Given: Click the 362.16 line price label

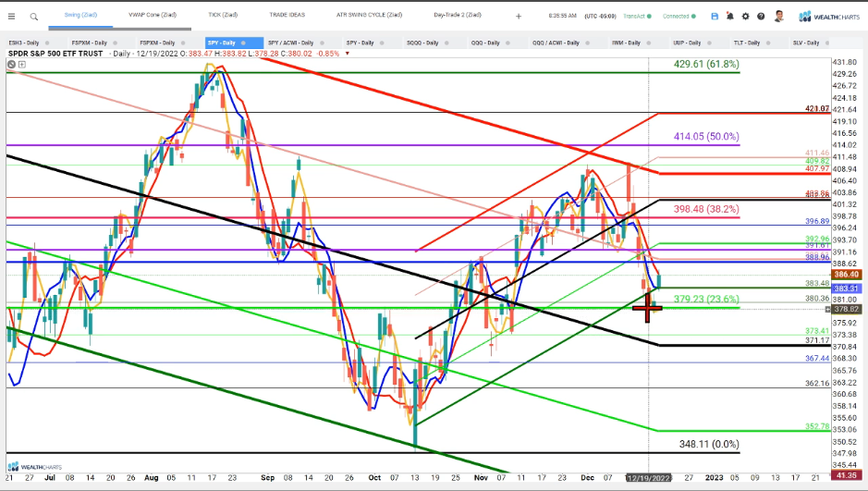Looking at the screenshot, I should tap(817, 383).
